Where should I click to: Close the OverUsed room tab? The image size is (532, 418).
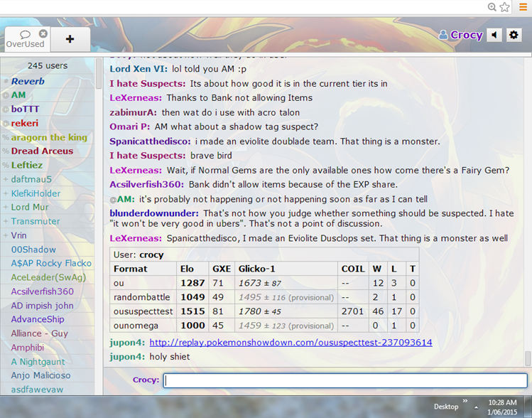(43, 33)
